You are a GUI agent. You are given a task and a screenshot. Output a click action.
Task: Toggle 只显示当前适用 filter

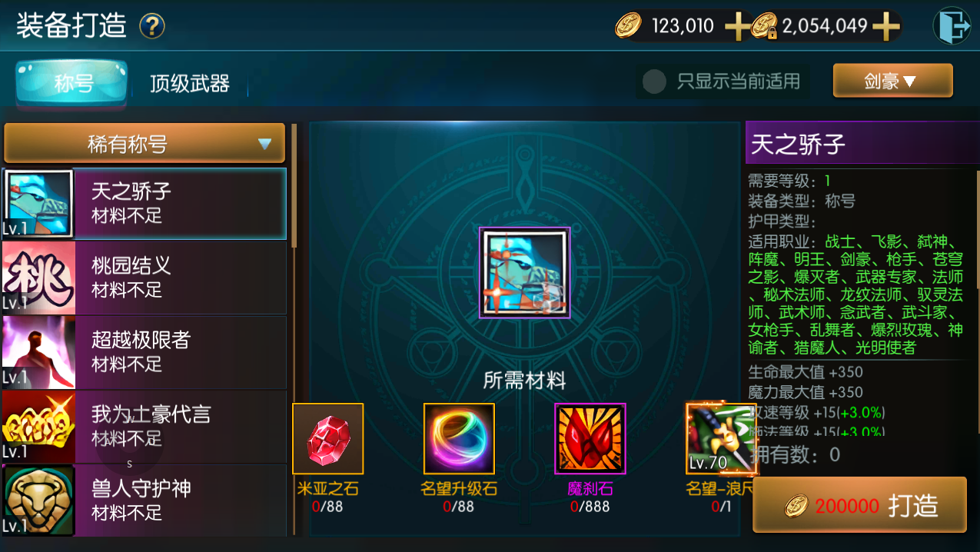[x=723, y=81]
